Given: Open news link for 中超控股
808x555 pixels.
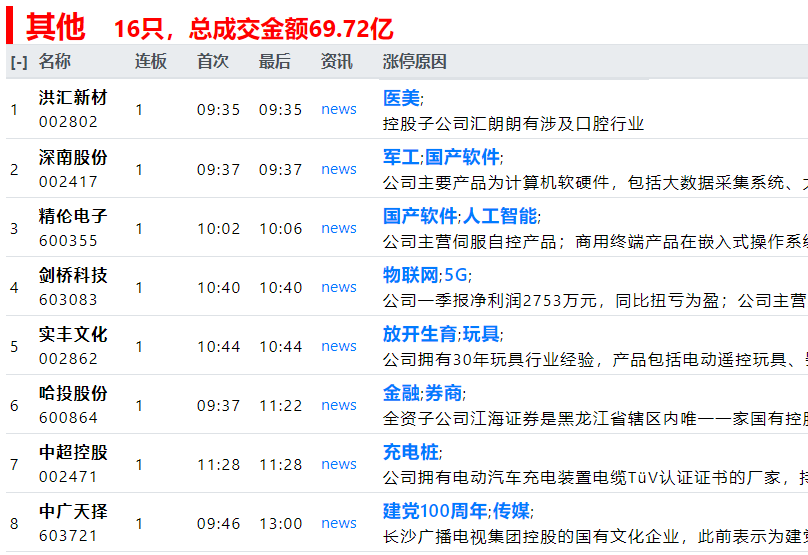Looking at the screenshot, I should pos(339,464).
